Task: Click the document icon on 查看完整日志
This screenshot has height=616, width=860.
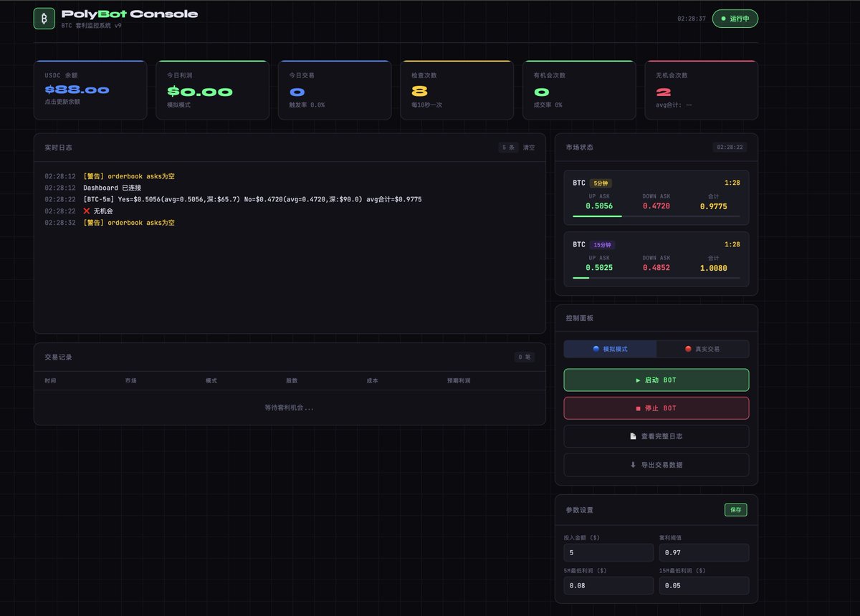Action: (x=633, y=436)
